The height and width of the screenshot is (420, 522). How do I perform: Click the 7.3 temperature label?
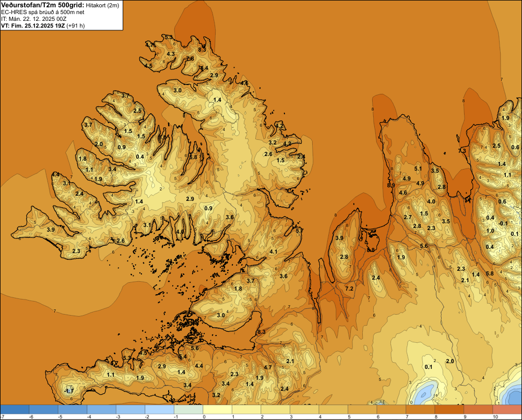[x=462, y=151]
